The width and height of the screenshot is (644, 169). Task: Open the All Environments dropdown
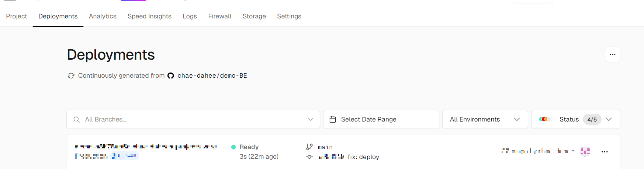485,119
